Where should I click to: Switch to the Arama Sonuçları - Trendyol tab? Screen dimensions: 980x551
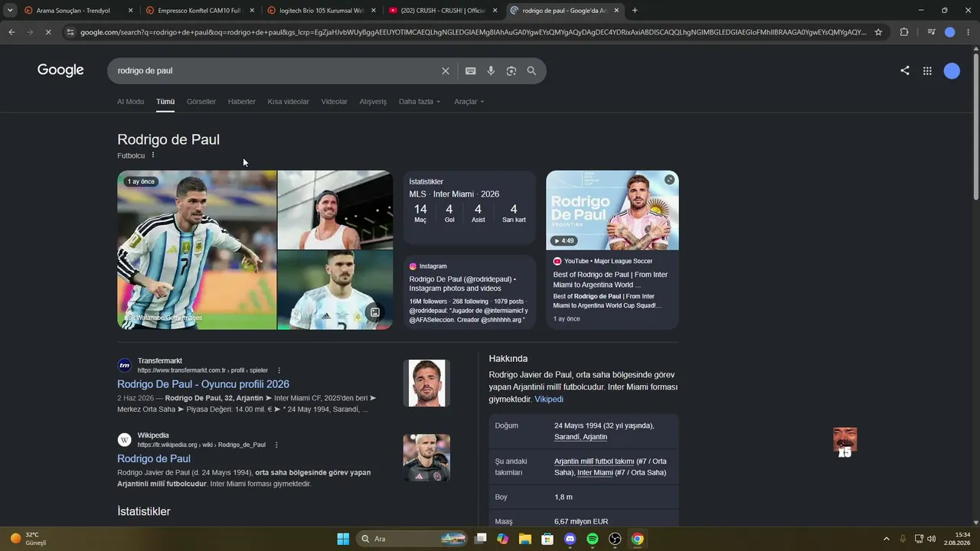72,11
